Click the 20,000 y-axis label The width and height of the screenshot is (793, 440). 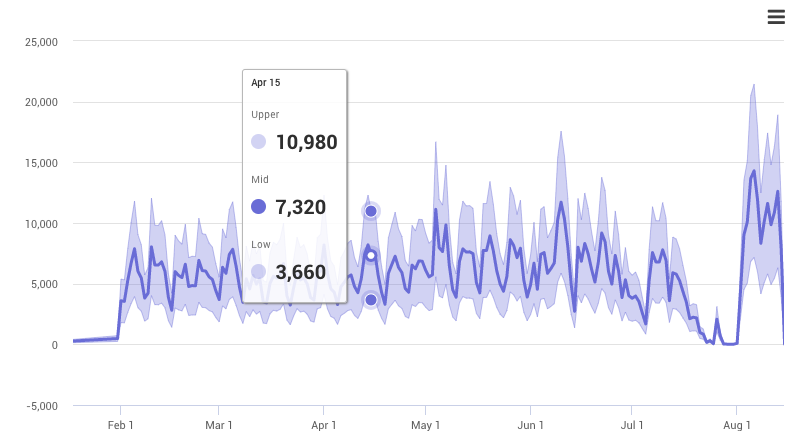point(41,102)
